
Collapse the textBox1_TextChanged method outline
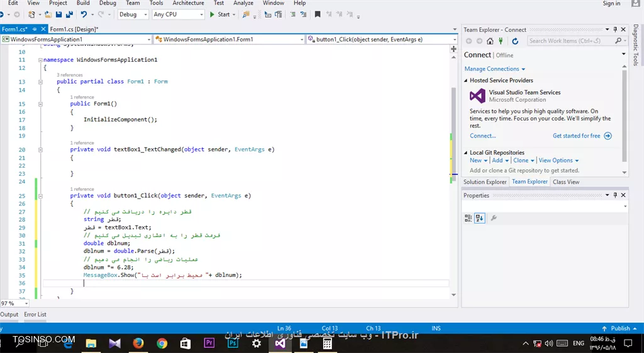pyautogui.click(x=40, y=149)
